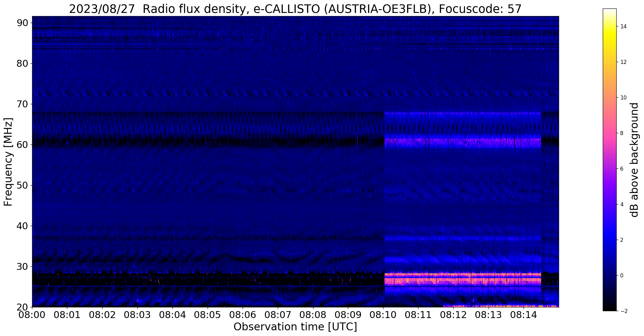Click the colorbar tick label 6

click(621, 169)
